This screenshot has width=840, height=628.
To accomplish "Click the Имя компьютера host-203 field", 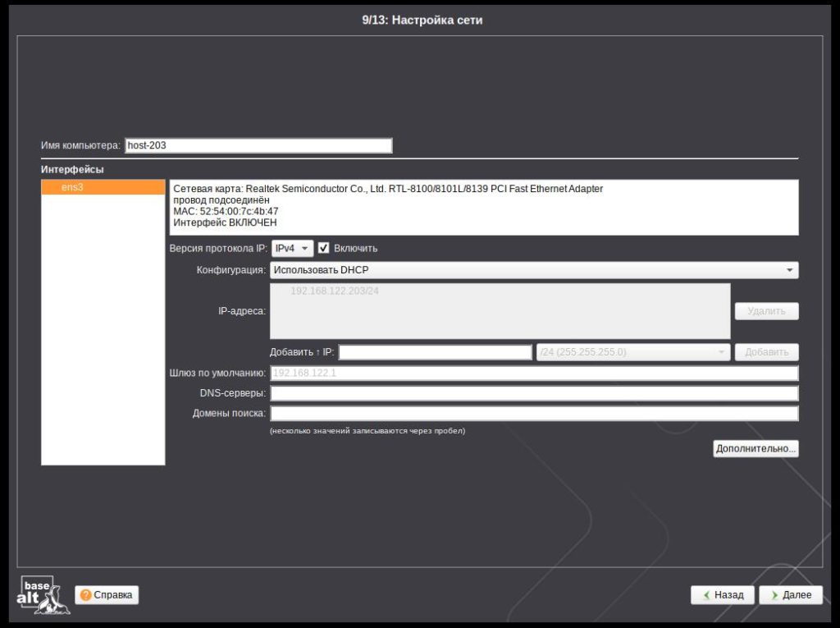I will click(258, 145).
